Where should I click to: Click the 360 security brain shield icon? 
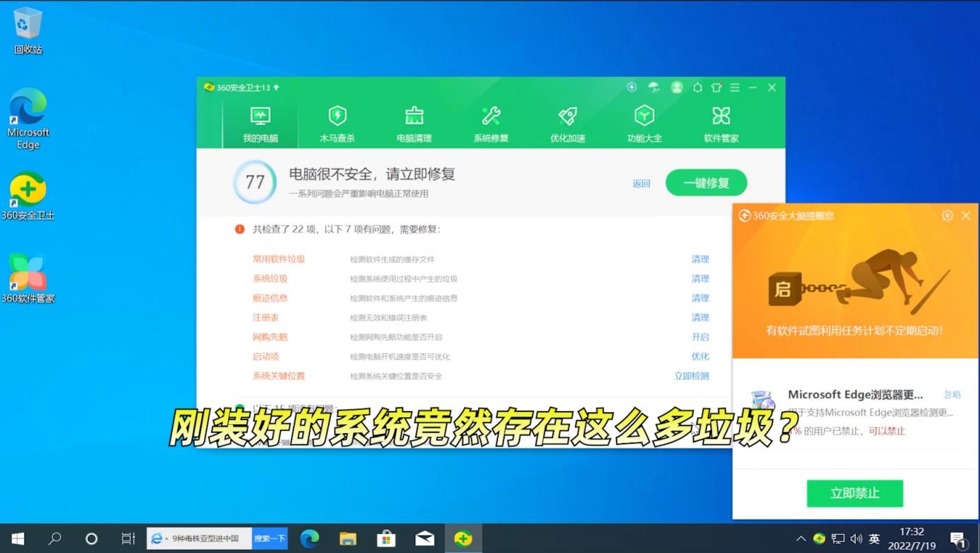point(632,87)
